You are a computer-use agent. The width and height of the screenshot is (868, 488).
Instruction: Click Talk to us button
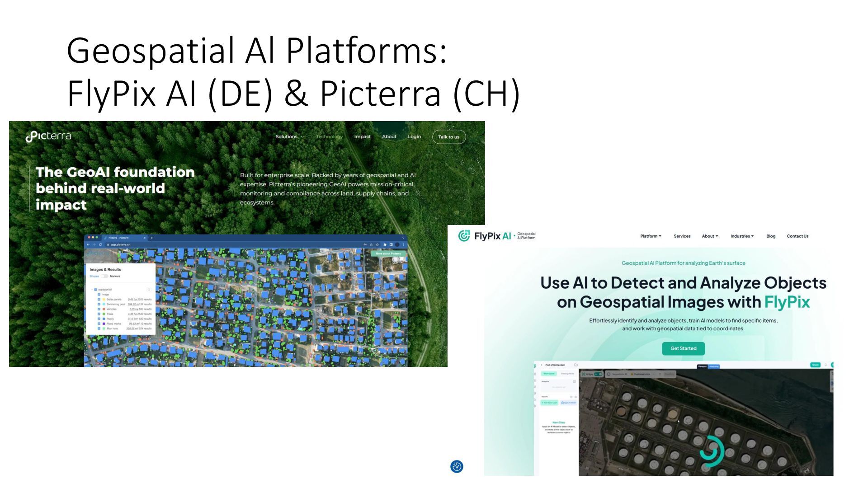(x=448, y=137)
